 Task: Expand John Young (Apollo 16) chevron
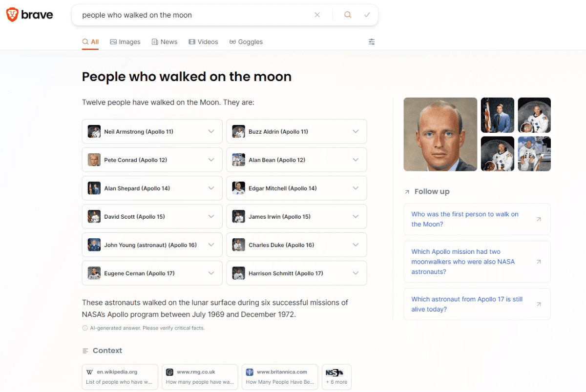tap(211, 245)
